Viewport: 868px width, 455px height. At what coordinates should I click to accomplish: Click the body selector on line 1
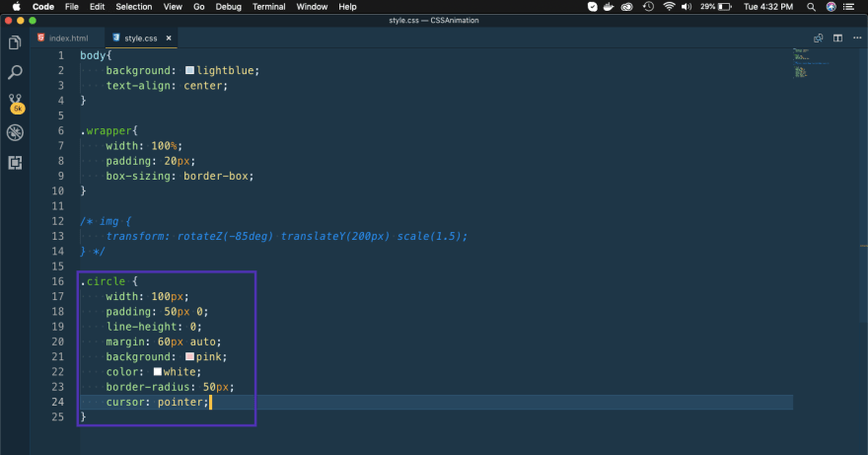[93, 55]
